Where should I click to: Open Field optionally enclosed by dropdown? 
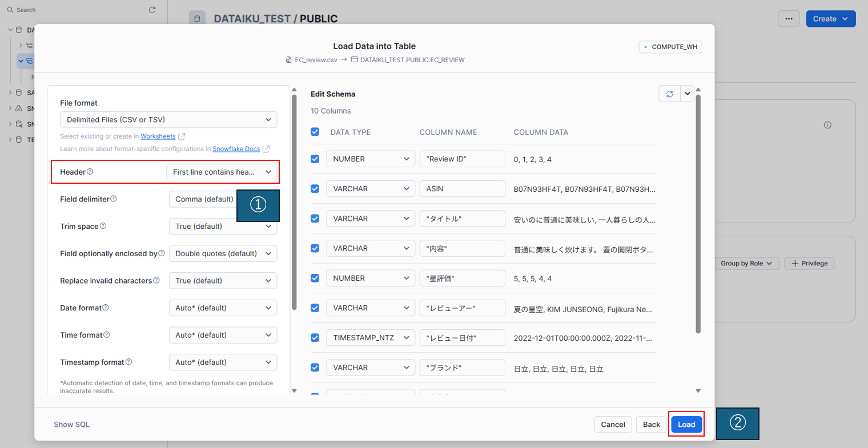click(x=223, y=253)
